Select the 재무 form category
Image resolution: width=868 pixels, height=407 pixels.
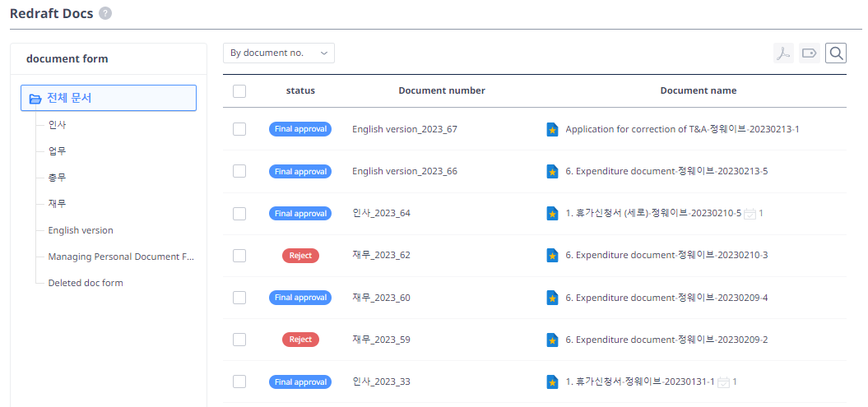(57, 204)
